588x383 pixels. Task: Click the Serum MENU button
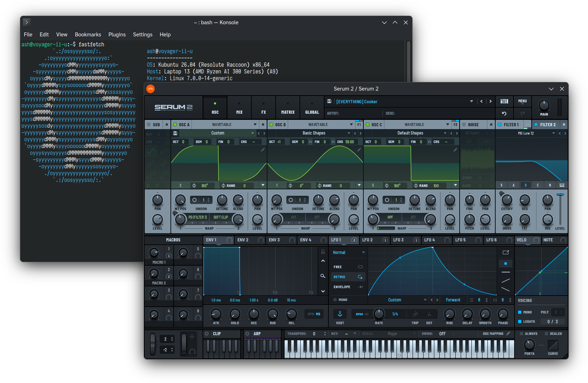522,101
